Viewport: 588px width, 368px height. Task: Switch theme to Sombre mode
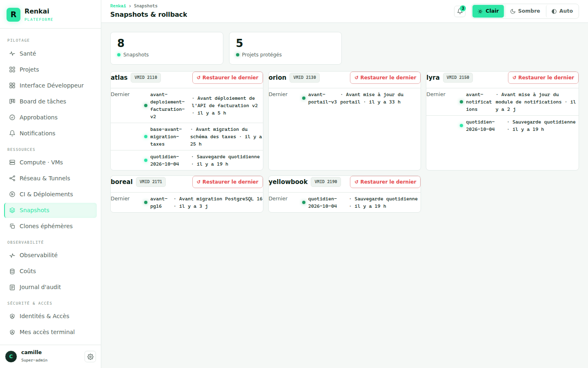(x=525, y=11)
